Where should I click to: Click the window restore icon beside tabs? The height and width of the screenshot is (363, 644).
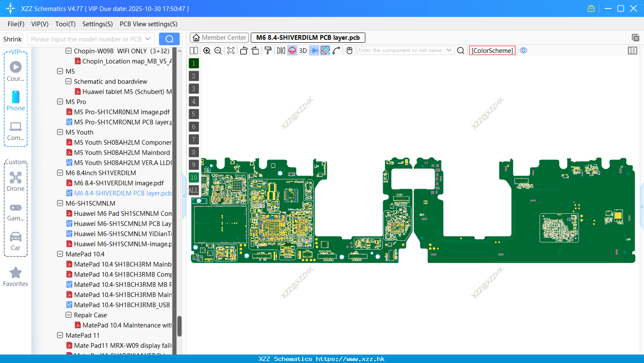click(x=635, y=38)
